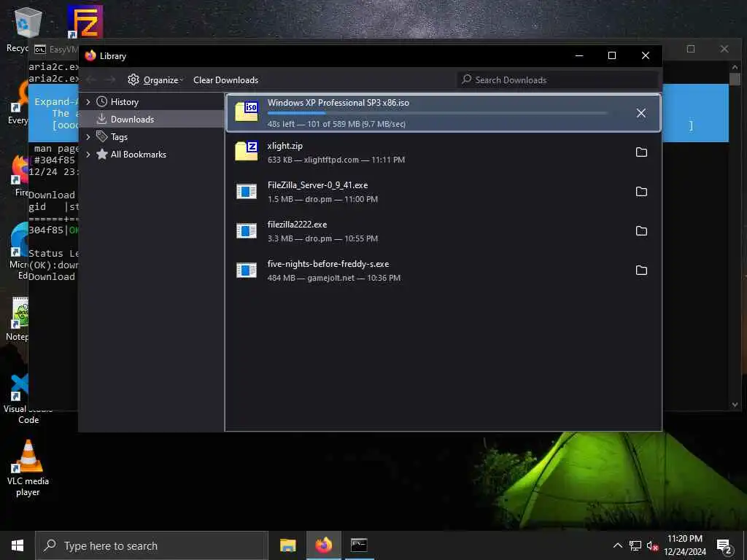Expand the Tags tree node
The width and height of the screenshot is (747, 560).
88,137
